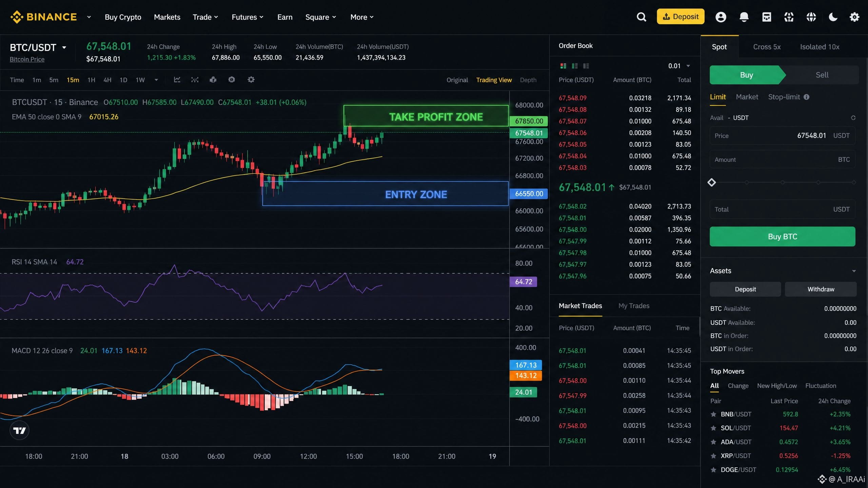Click the download app QR icon
The image size is (868, 488).
tap(789, 17)
